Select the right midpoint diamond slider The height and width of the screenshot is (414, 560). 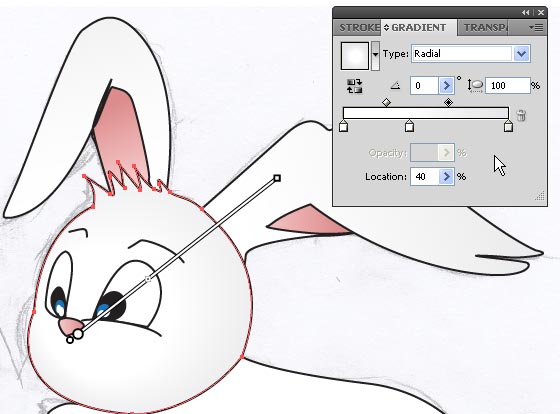pos(448,103)
